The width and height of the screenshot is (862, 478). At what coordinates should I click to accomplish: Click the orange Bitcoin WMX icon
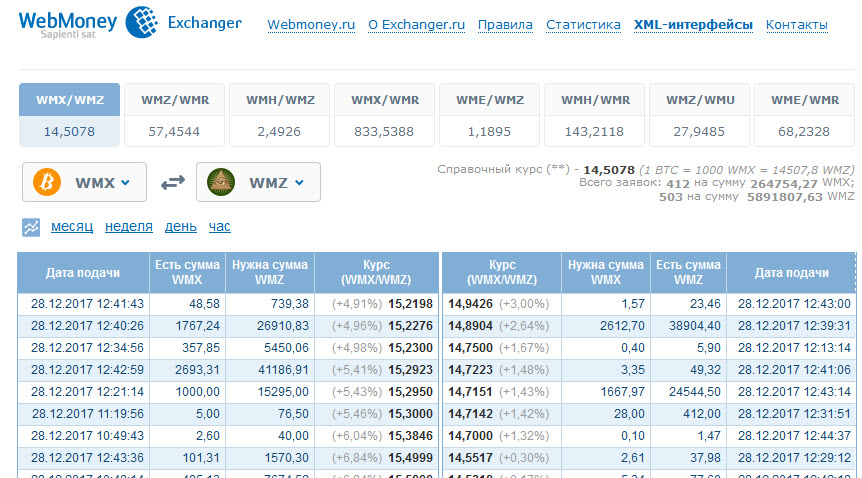47,182
